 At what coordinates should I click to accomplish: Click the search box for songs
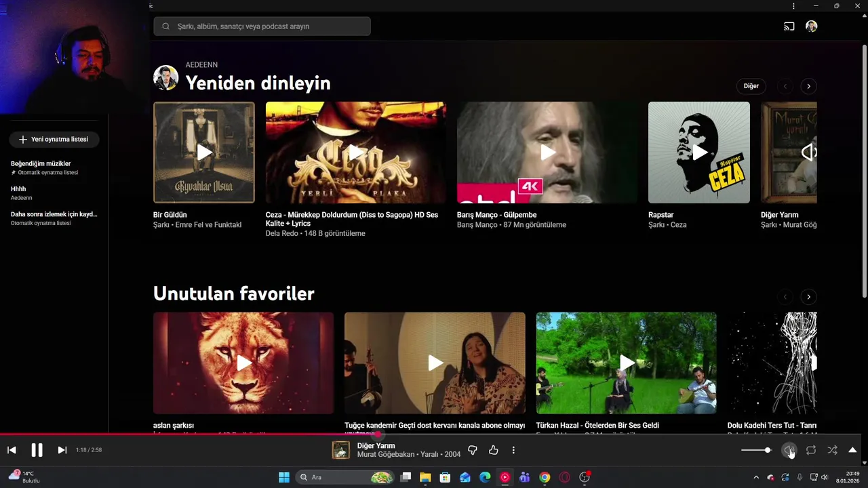coord(262,26)
